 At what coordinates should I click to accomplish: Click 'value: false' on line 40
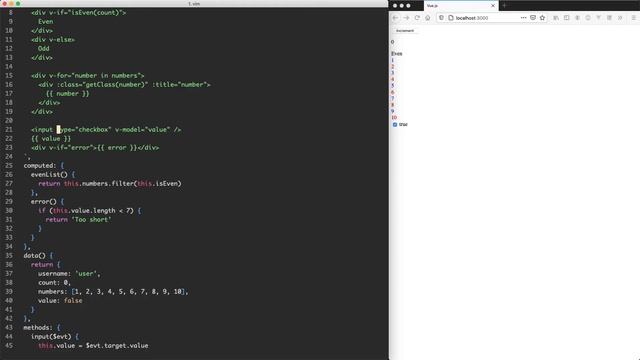click(x=60, y=300)
